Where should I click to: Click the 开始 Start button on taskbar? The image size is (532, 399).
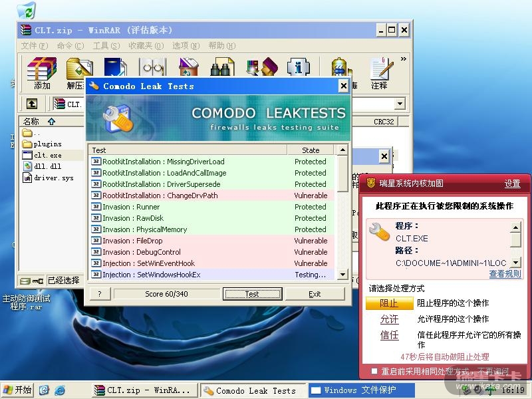click(18, 390)
